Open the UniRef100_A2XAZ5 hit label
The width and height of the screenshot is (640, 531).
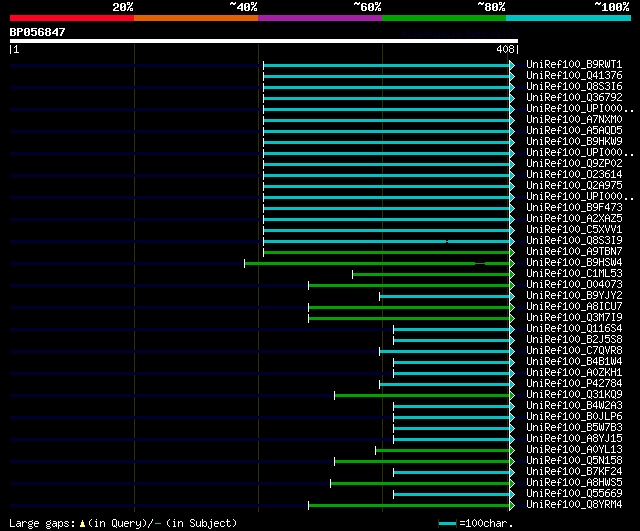pyautogui.click(x=574, y=218)
